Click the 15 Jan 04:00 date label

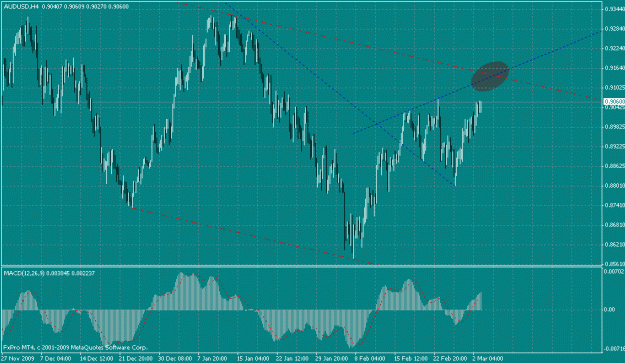[x=254, y=358]
